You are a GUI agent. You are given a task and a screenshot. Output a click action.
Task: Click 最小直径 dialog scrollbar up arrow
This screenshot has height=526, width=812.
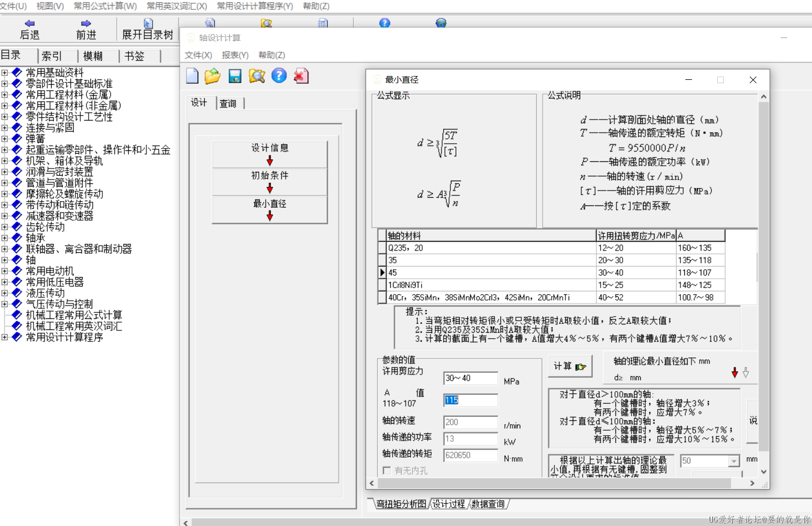[x=764, y=96]
